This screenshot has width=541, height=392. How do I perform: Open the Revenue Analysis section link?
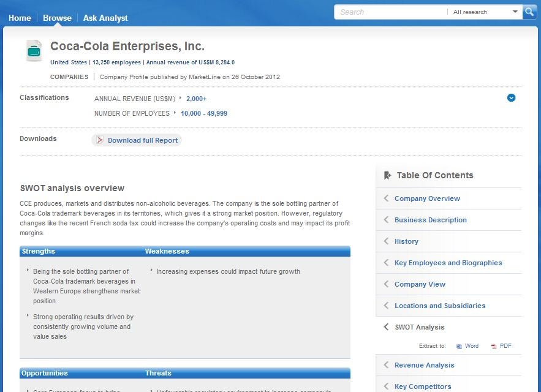[425, 365]
